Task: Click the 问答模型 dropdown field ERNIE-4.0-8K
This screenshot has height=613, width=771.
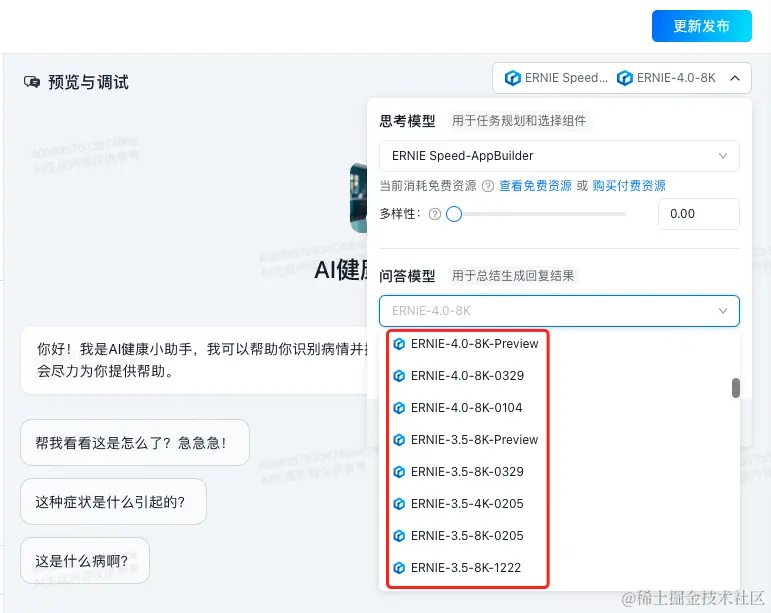Action: coord(559,311)
